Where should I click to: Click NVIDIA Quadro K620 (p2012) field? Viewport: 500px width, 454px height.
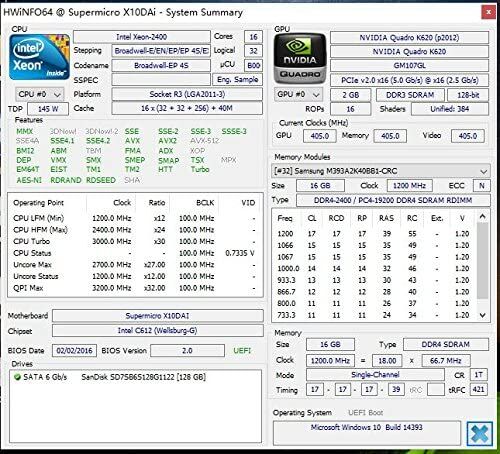click(x=409, y=38)
